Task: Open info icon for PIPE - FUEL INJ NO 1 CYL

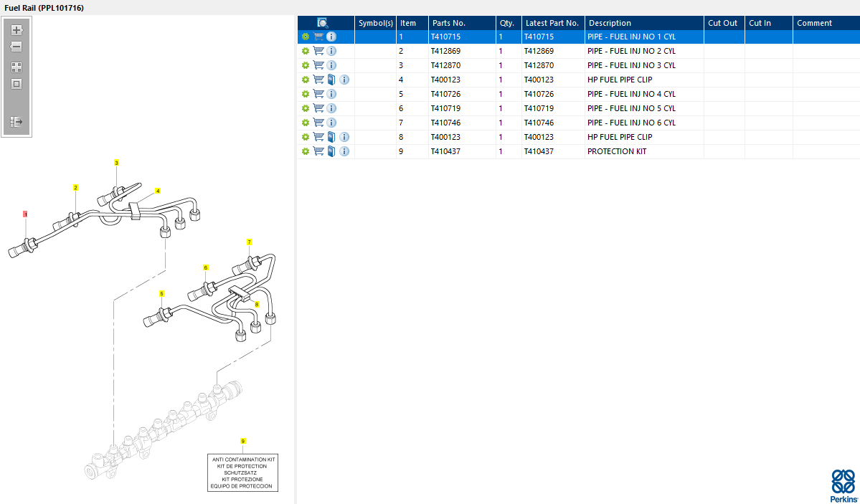Action: (331, 37)
